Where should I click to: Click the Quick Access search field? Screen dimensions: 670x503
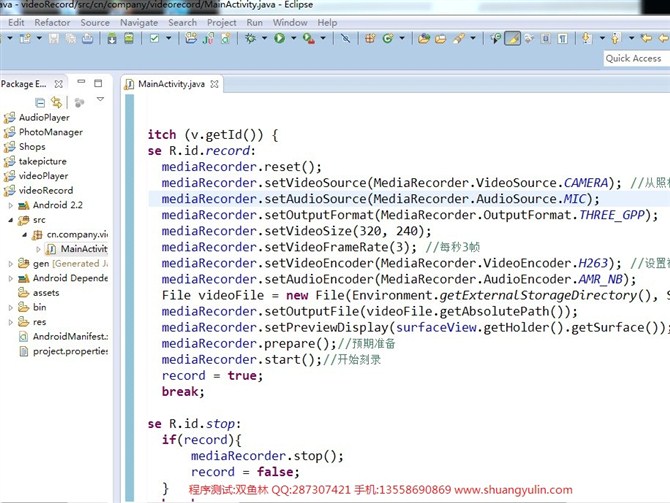[634, 59]
